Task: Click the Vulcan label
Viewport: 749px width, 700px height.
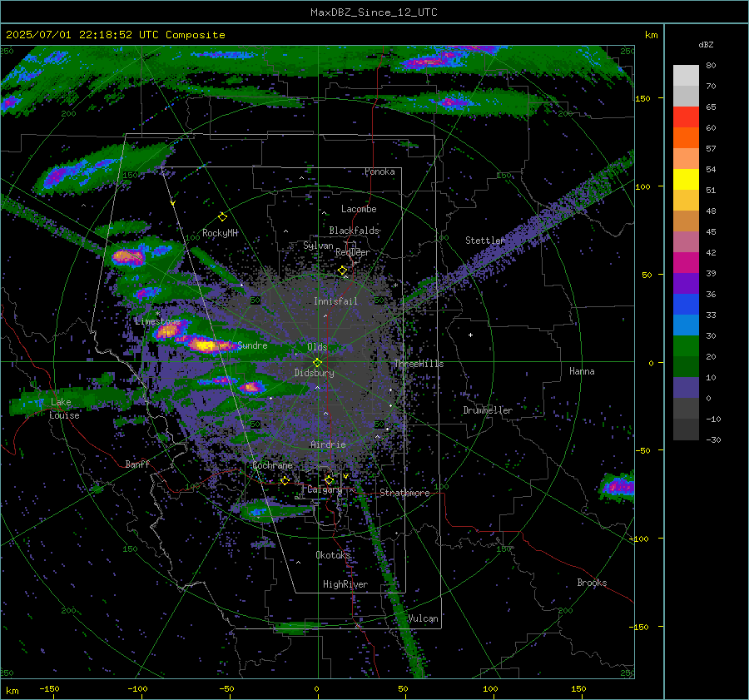Action: (x=423, y=618)
